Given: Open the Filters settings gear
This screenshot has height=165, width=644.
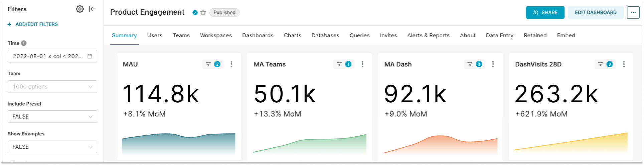Looking at the screenshot, I should click(79, 9).
